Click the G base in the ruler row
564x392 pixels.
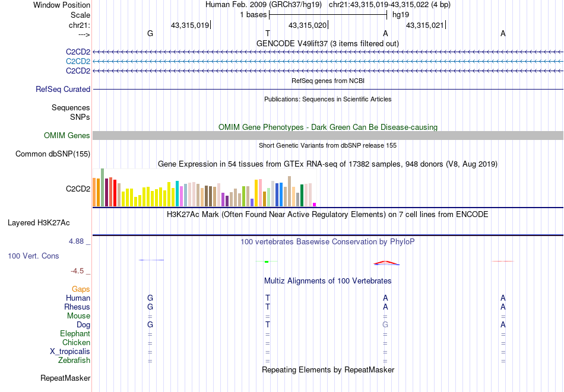pos(150,33)
